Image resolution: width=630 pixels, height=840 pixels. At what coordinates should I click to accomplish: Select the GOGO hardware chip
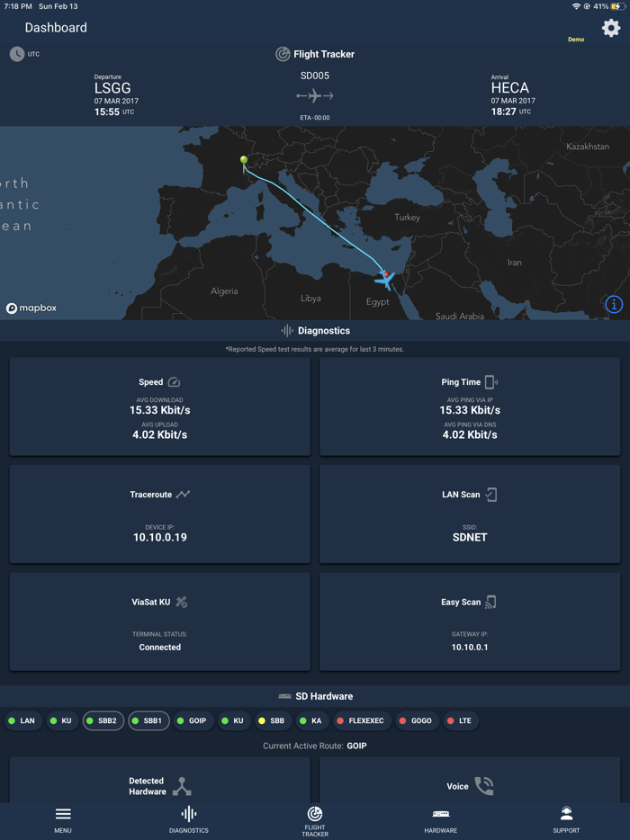(417, 720)
